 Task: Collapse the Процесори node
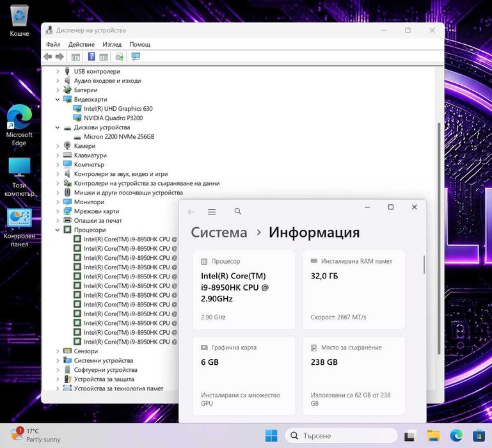point(58,230)
